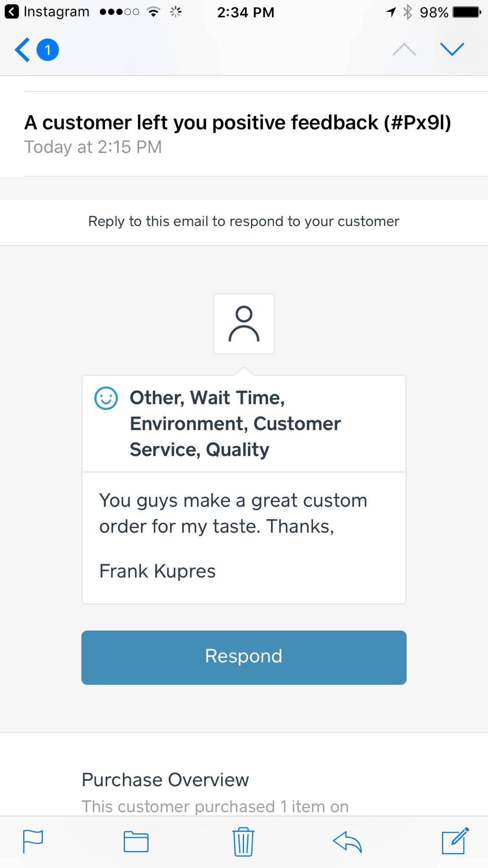Tap the customer avatar placeholder

244,324
